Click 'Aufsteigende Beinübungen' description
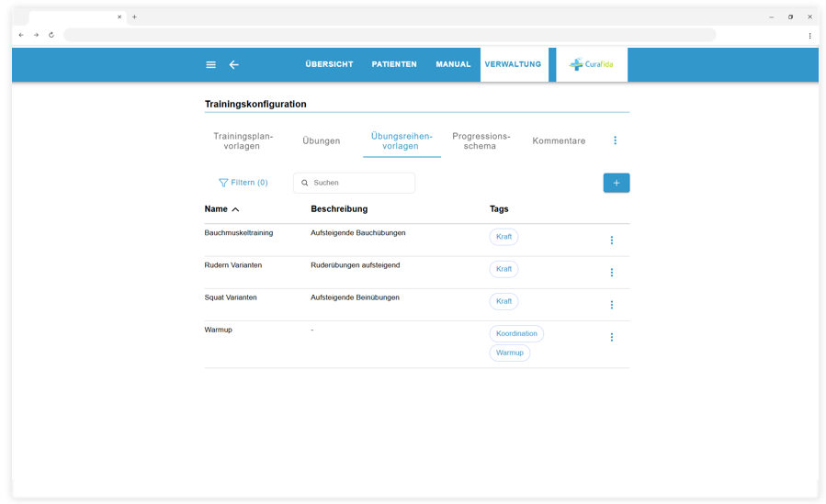The height and width of the screenshot is (504, 826). [x=355, y=297]
